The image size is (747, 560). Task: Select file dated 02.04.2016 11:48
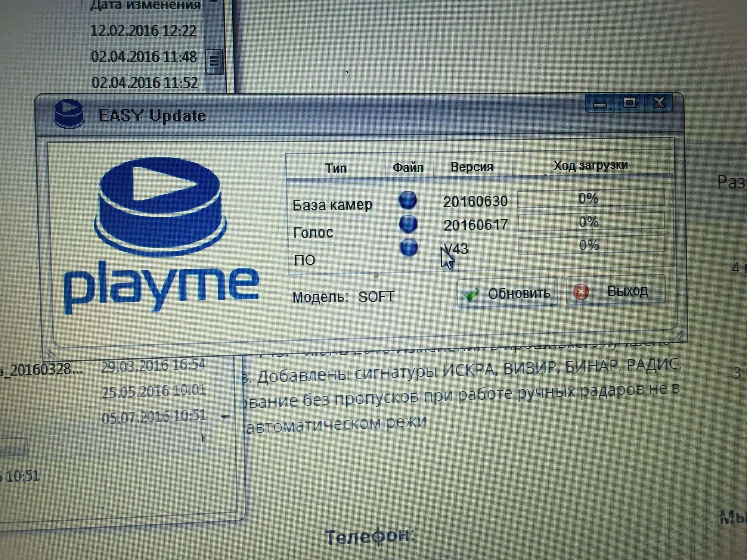tap(144, 57)
